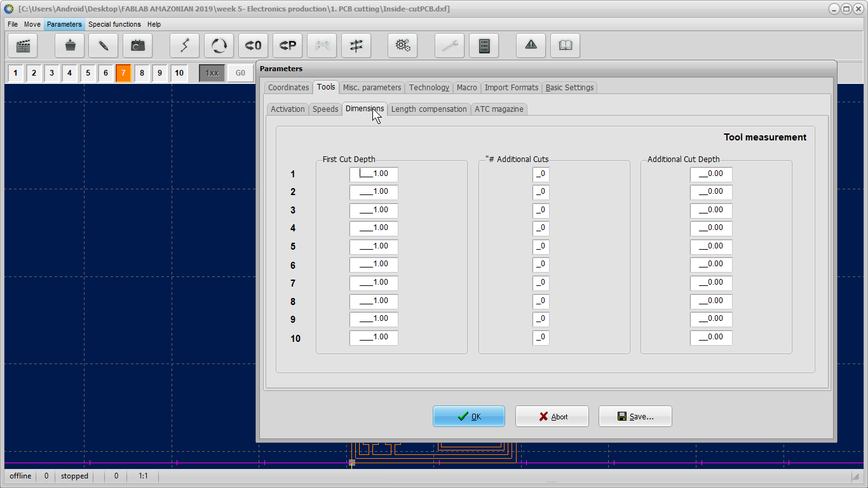Open the Move menu
868x488 pixels.
tap(32, 24)
